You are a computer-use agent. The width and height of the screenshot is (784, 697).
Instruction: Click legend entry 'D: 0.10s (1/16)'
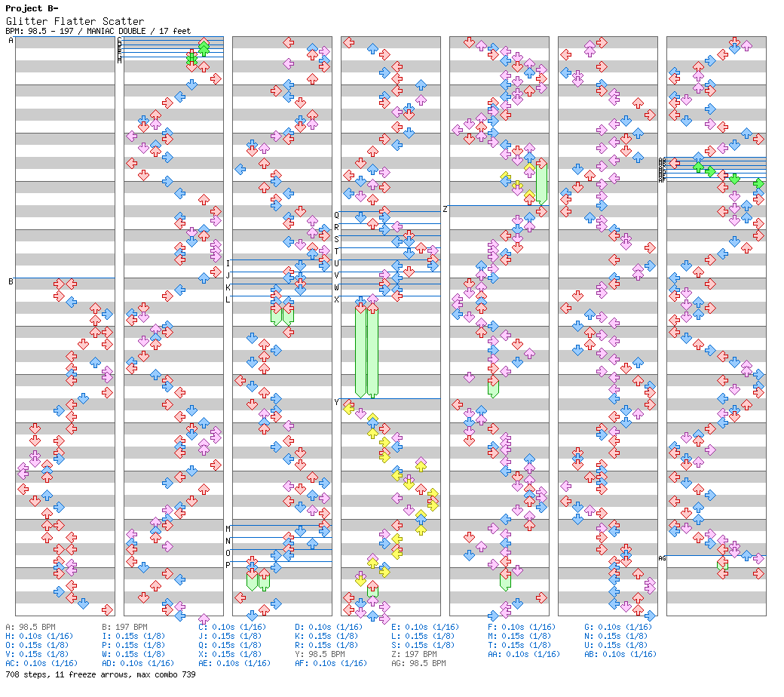pyautogui.click(x=329, y=627)
